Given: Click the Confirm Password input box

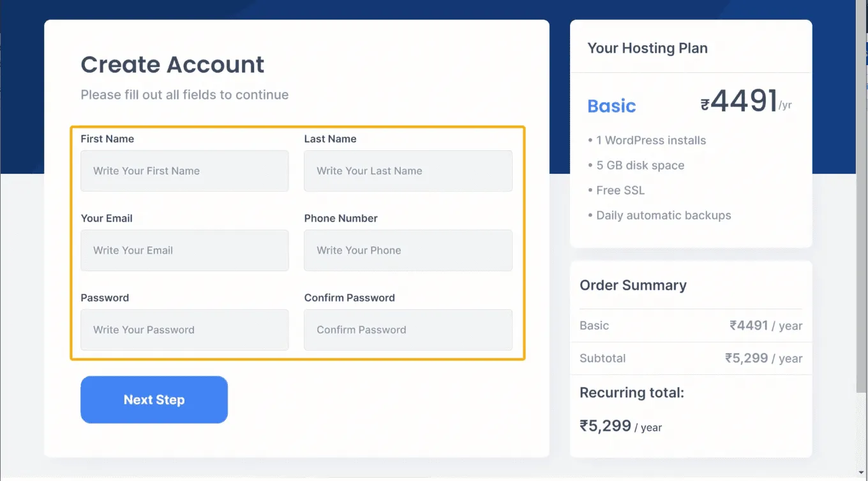Looking at the screenshot, I should coord(408,330).
